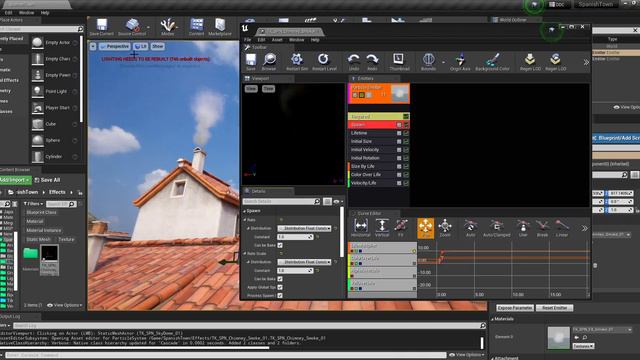Select Zoom mode in Curve Editor
This screenshot has width=640, height=360.
click(445, 226)
